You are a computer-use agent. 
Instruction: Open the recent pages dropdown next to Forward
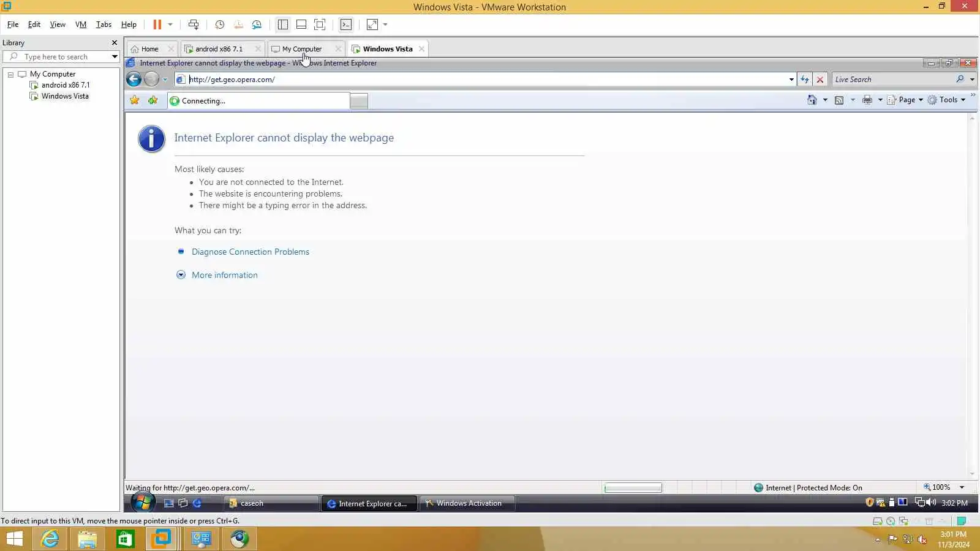[x=165, y=80]
